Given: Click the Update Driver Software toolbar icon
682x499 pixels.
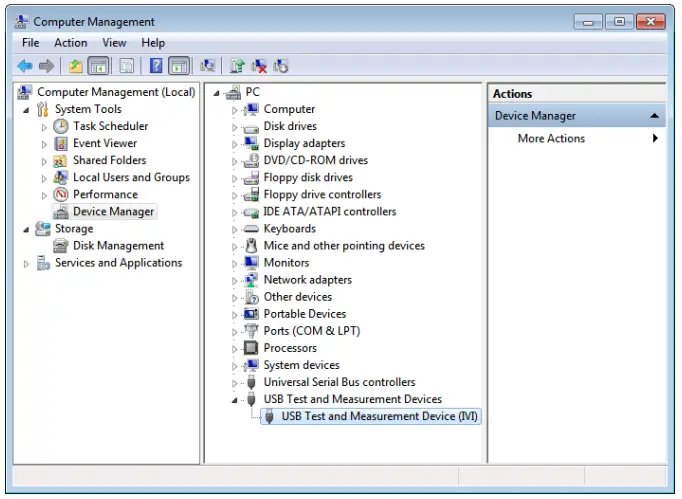Looking at the screenshot, I should click(237, 66).
